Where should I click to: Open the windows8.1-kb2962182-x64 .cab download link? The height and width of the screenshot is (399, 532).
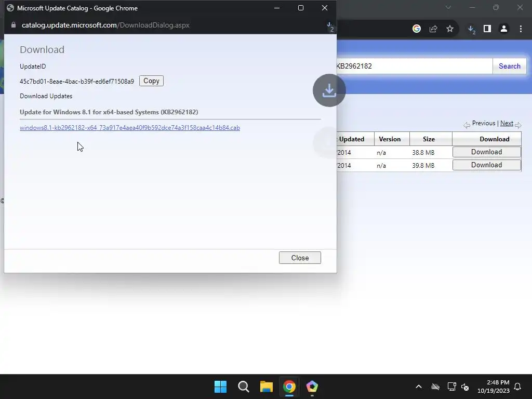point(129,128)
